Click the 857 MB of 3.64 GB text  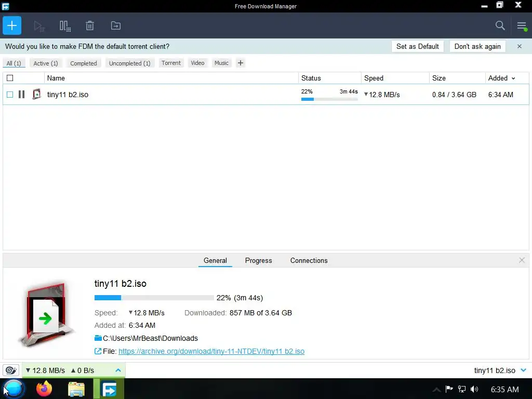tap(261, 313)
